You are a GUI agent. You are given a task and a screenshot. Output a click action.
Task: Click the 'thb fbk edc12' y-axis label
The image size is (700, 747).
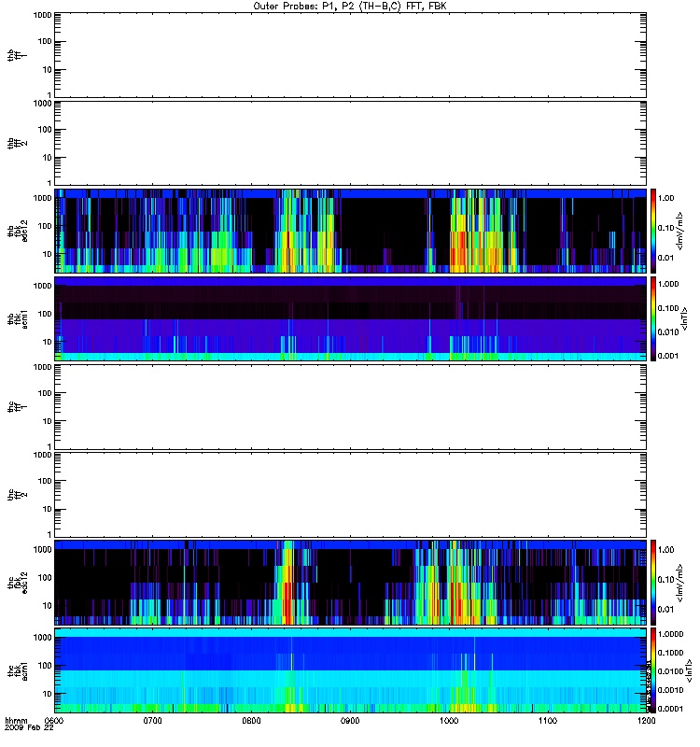coord(18,231)
